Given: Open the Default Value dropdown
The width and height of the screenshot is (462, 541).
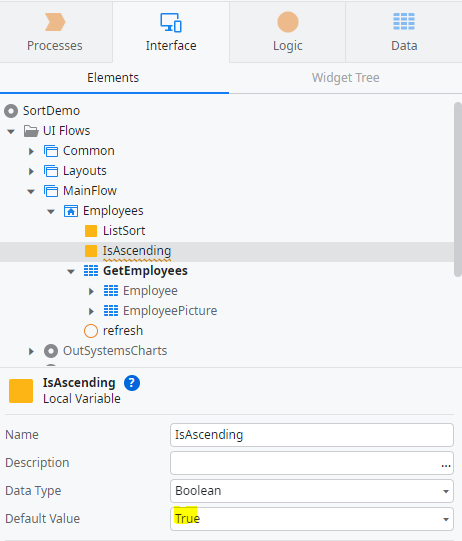Looking at the screenshot, I should click(x=446, y=519).
